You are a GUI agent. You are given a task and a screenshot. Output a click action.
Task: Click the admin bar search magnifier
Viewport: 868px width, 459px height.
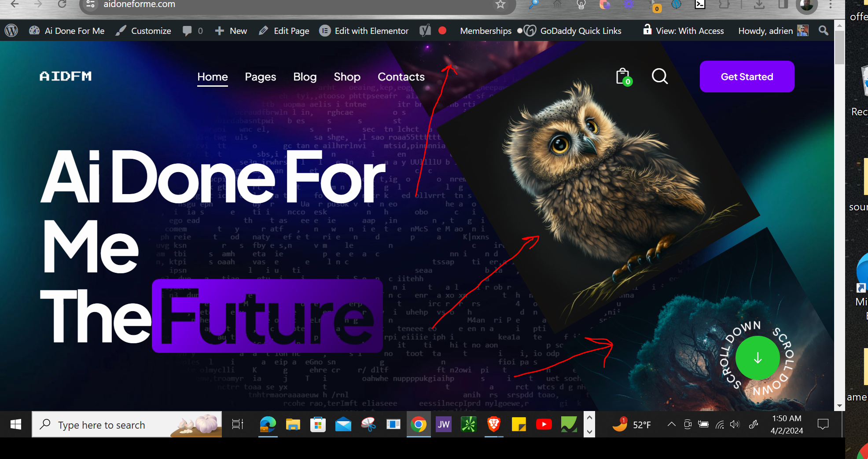tap(823, 30)
